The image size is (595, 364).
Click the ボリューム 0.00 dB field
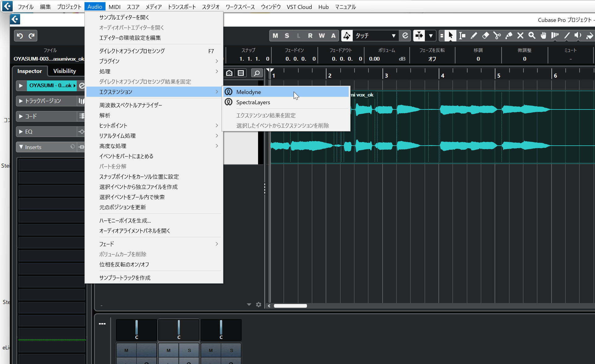point(387,59)
